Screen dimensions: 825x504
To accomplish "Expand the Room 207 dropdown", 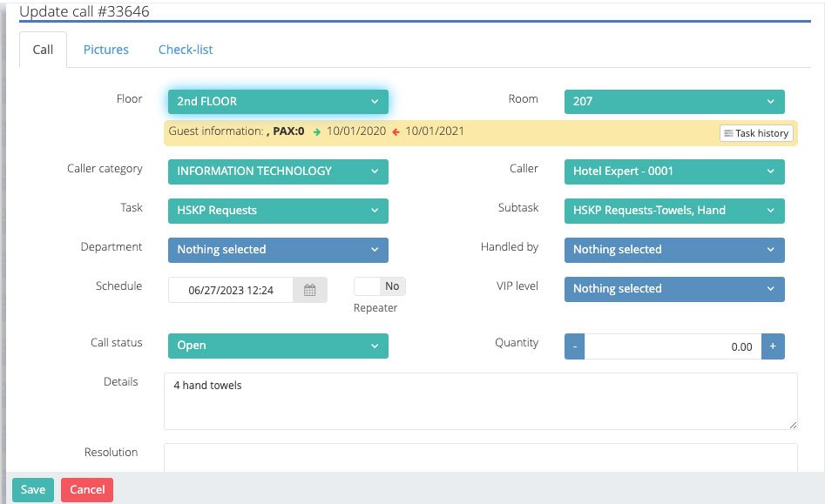I will pos(673,101).
